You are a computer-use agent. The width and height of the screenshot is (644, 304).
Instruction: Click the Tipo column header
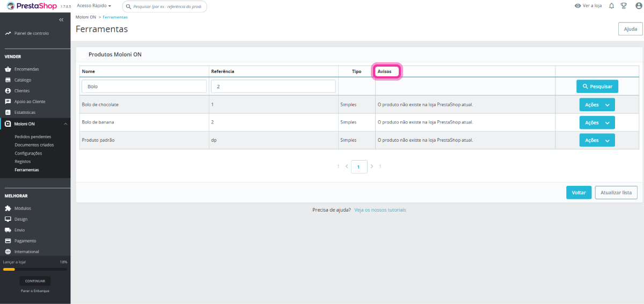click(x=357, y=71)
